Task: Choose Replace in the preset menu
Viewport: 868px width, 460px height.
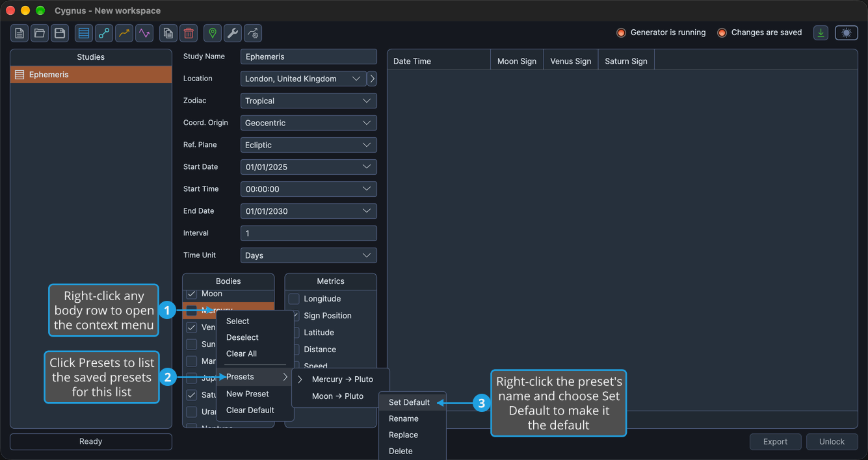Action: coord(412,435)
